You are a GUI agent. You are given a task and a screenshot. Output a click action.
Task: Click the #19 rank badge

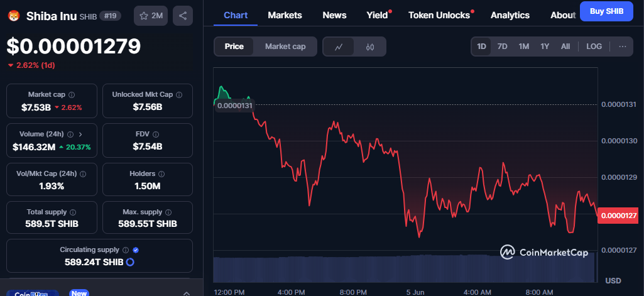[110, 16]
